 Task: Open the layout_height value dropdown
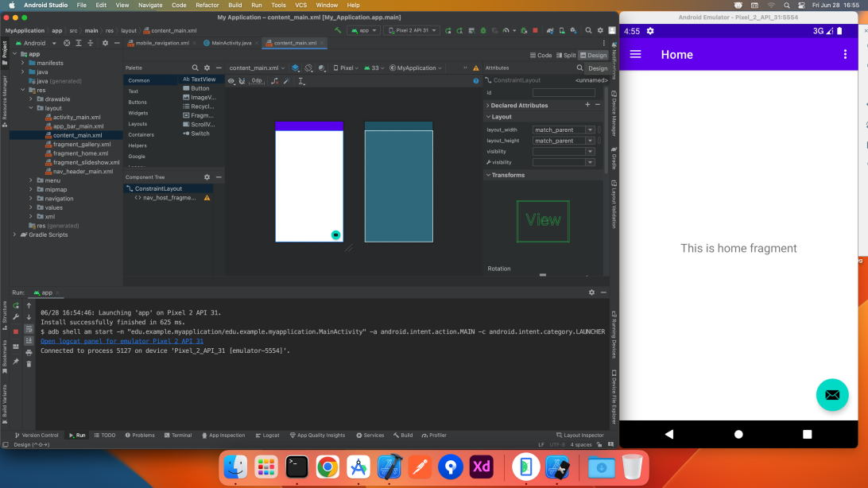pos(590,141)
